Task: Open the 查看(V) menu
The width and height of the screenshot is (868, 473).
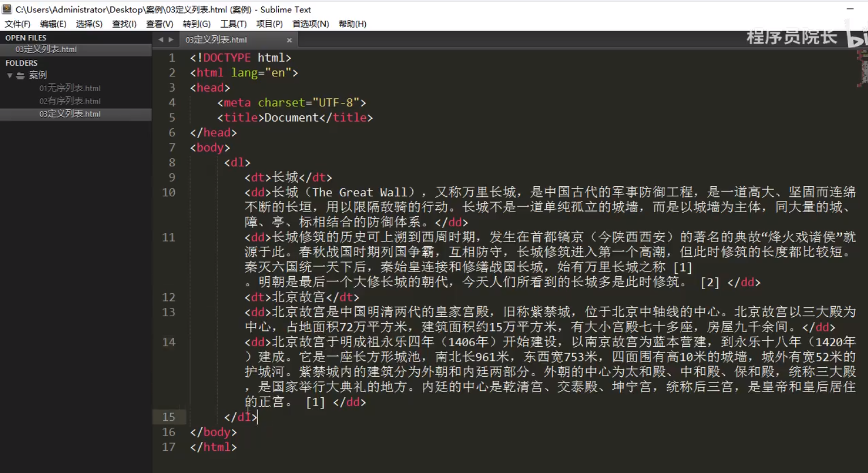Action: coord(159,24)
